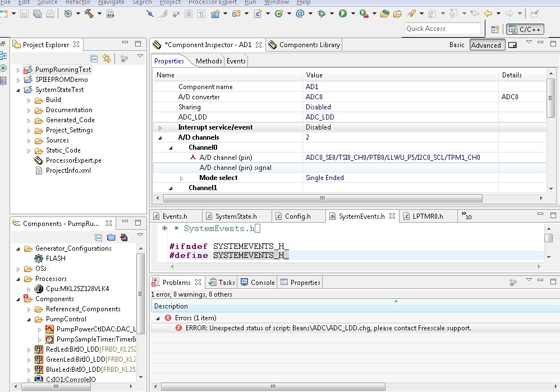Click the Open Perspective icon
The height and width of the screenshot is (392, 560).
coord(495,29)
